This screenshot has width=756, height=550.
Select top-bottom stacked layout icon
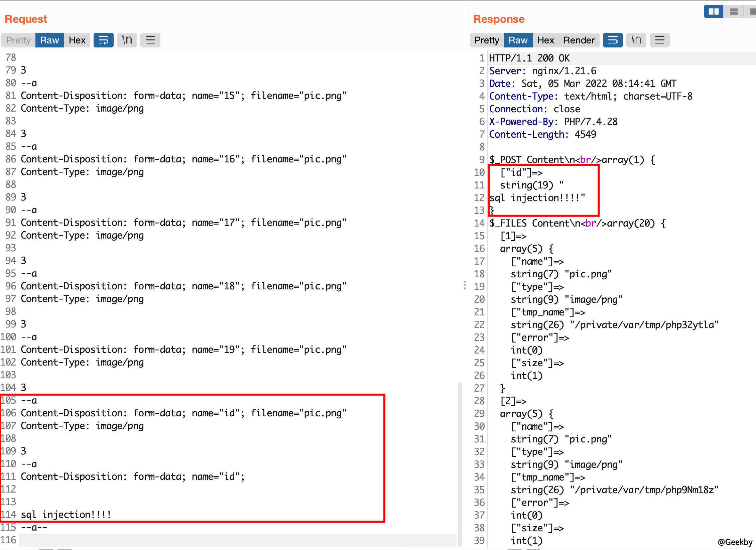(x=734, y=11)
